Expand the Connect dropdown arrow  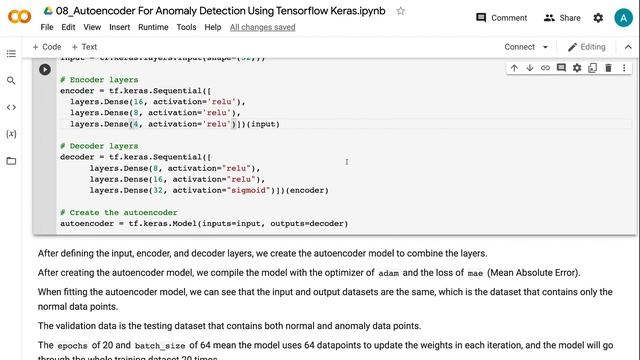coord(545,47)
